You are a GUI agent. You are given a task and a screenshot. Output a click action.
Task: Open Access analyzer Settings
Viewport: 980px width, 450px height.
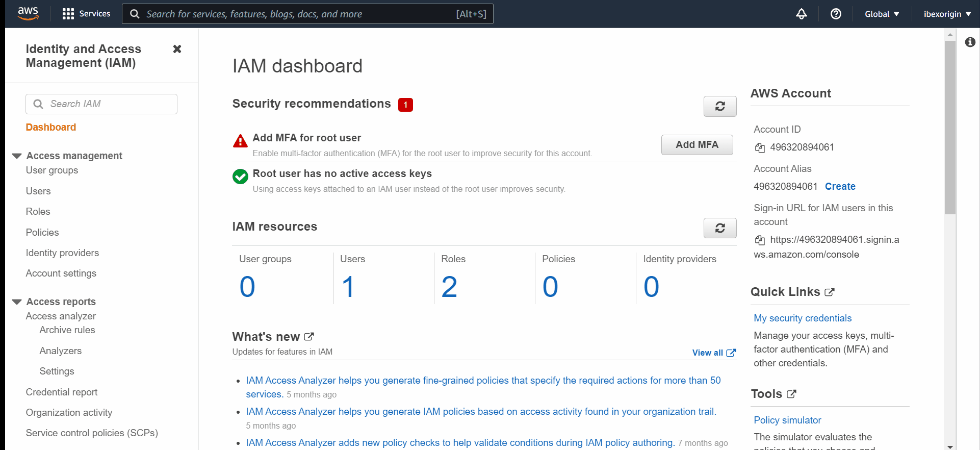coord(57,371)
